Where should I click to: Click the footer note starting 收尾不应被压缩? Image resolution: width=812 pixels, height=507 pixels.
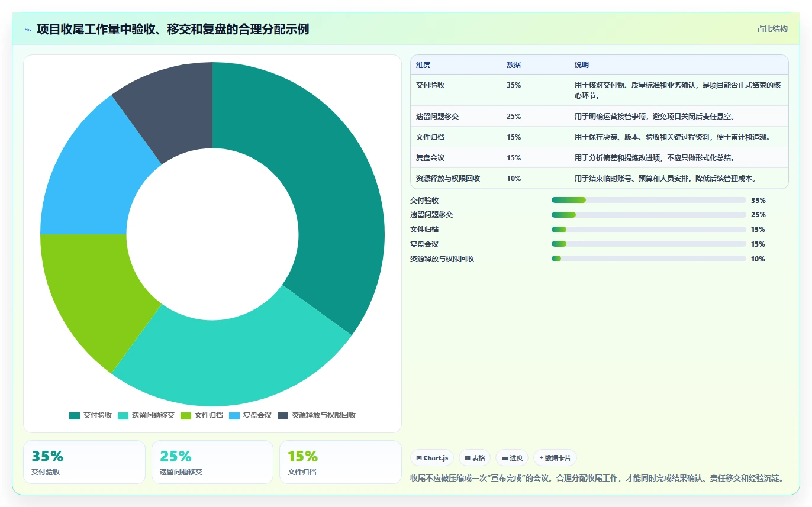597,478
